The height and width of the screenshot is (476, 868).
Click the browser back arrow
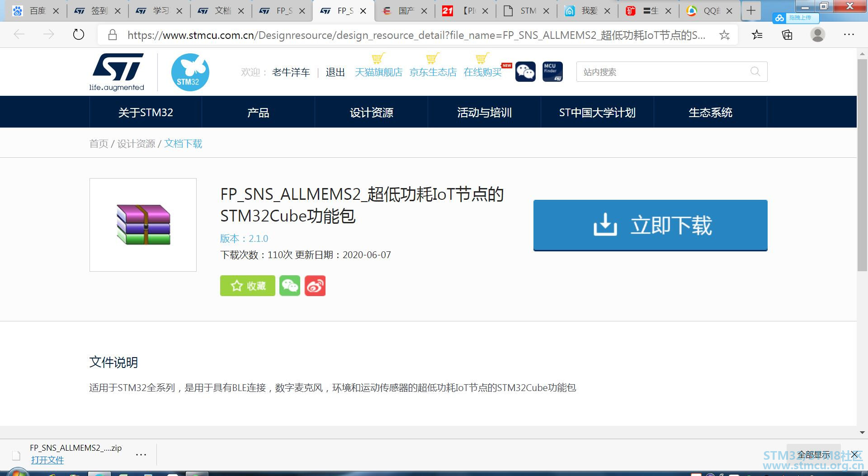pyautogui.click(x=19, y=34)
